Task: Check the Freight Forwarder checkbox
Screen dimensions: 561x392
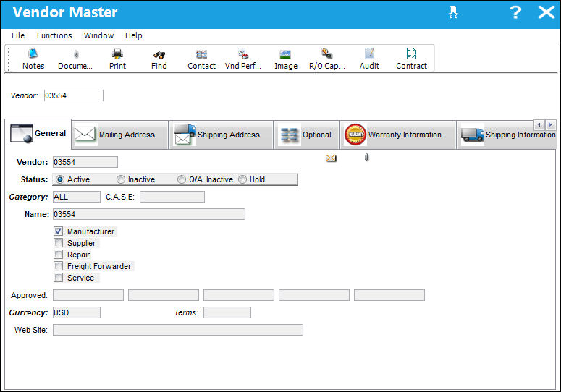Action: tap(59, 266)
